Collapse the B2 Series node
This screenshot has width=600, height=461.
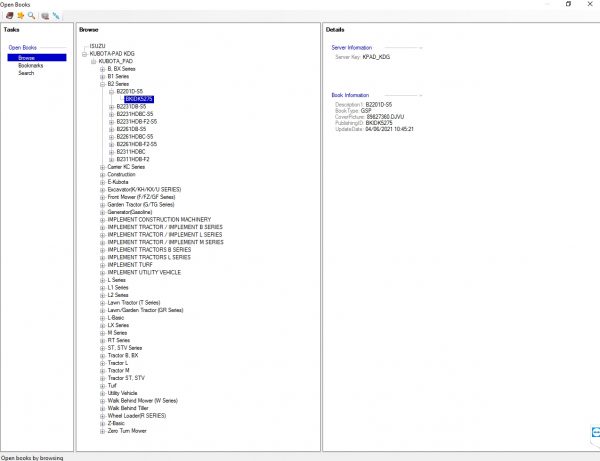pyautogui.click(x=102, y=84)
